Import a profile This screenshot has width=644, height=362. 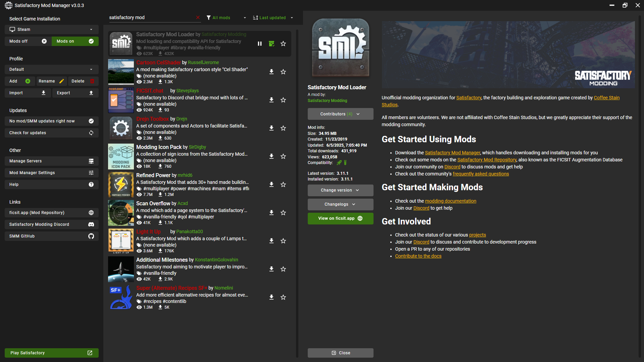coord(28,93)
